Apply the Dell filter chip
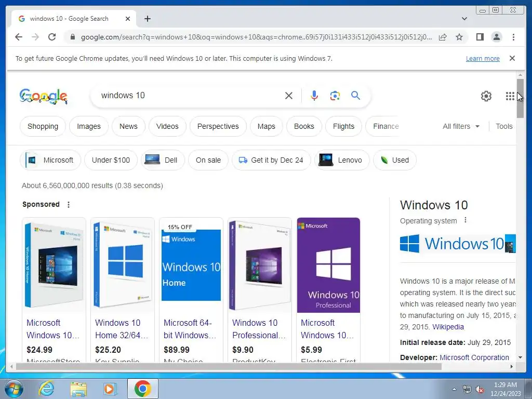Screen dimensions: 532x399 click(163, 160)
